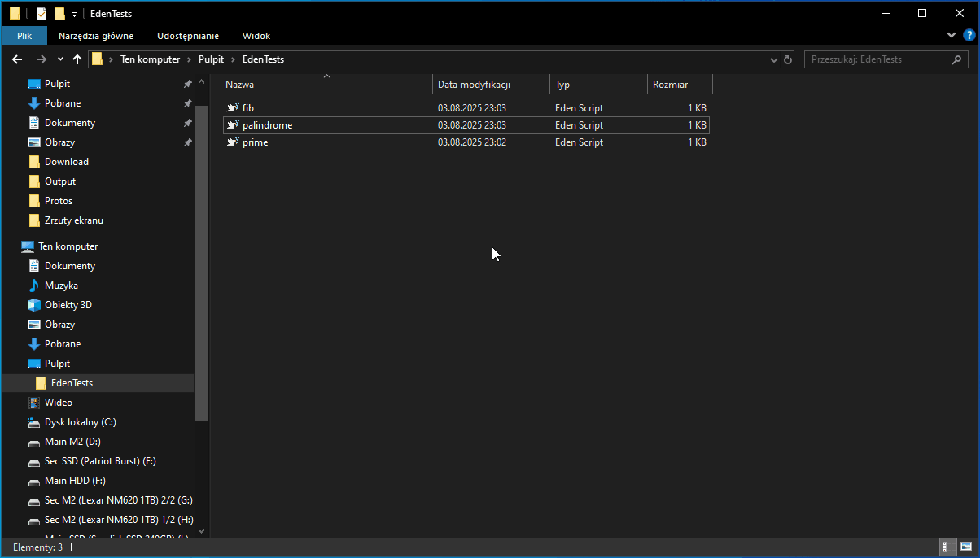Expand the ribbon with the chevron

[x=952, y=36]
